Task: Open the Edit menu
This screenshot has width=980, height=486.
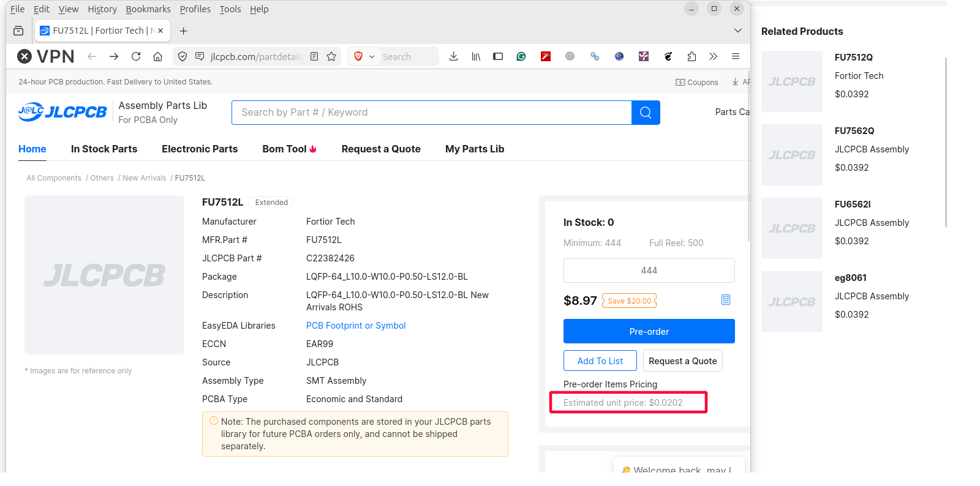Action: (x=42, y=9)
